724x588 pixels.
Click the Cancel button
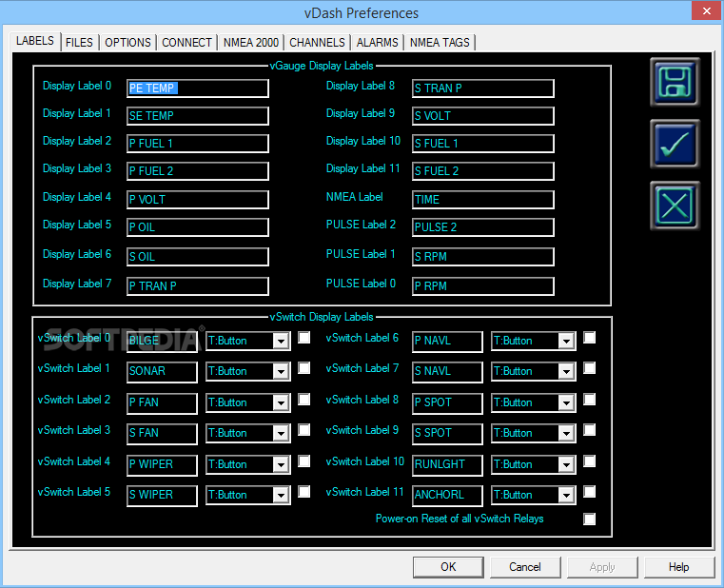pyautogui.click(x=525, y=567)
